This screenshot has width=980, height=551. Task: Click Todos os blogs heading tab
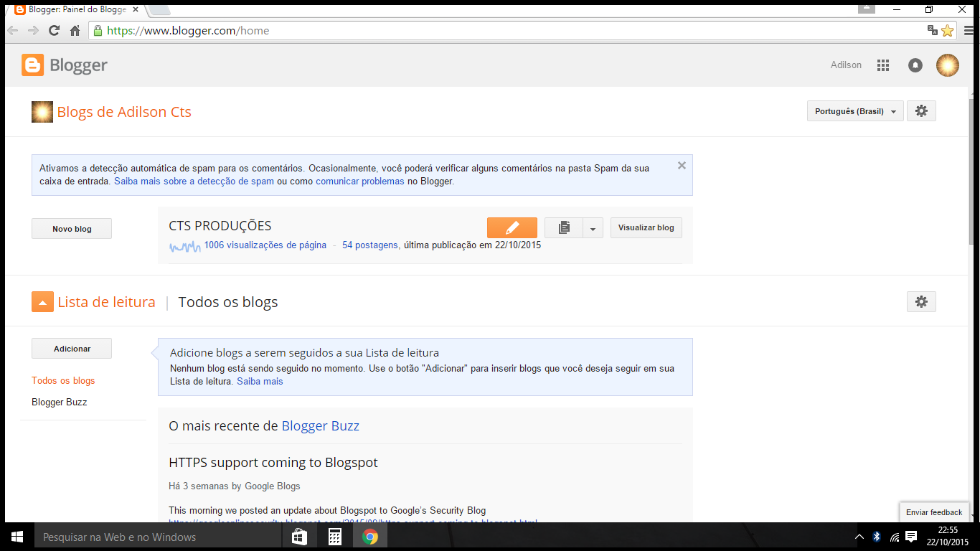pos(228,302)
